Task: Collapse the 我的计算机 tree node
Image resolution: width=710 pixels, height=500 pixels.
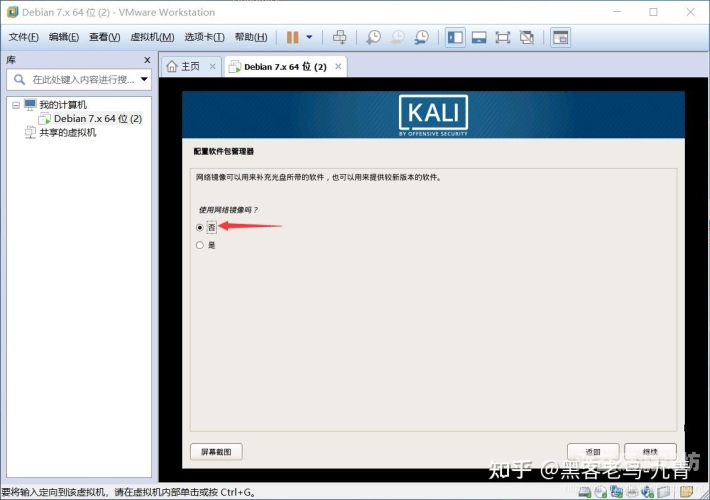Action: click(x=16, y=105)
